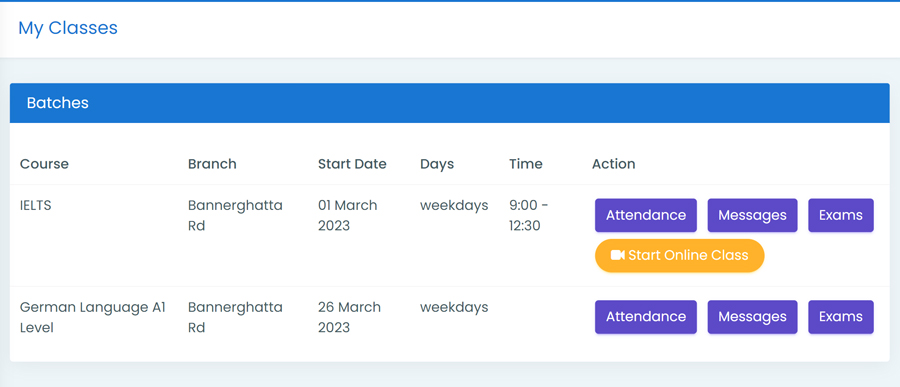Click the Action column header
This screenshot has width=900, height=387.
(614, 164)
